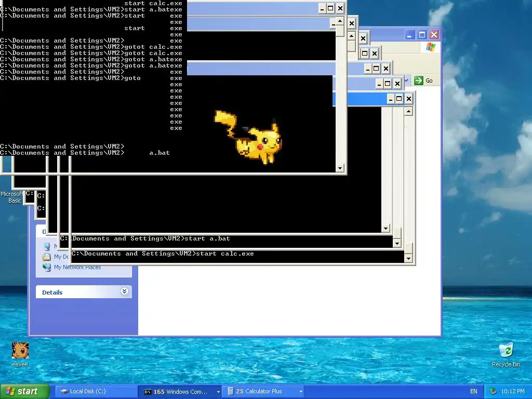This screenshot has width=532, height=399.
Task: Open the address bar dropdown in Explorer
Action: coord(407,81)
